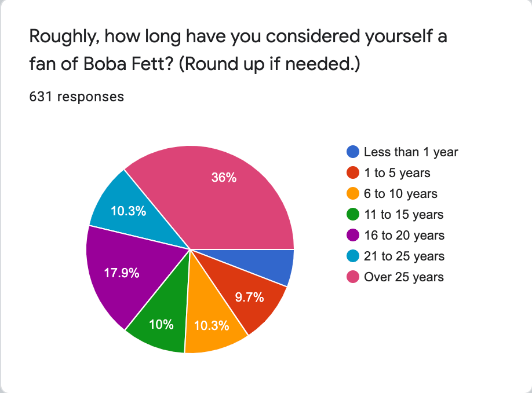The height and width of the screenshot is (393, 532).
Task: Click the orange 6 to 10 years legend dot
Action: click(x=353, y=193)
